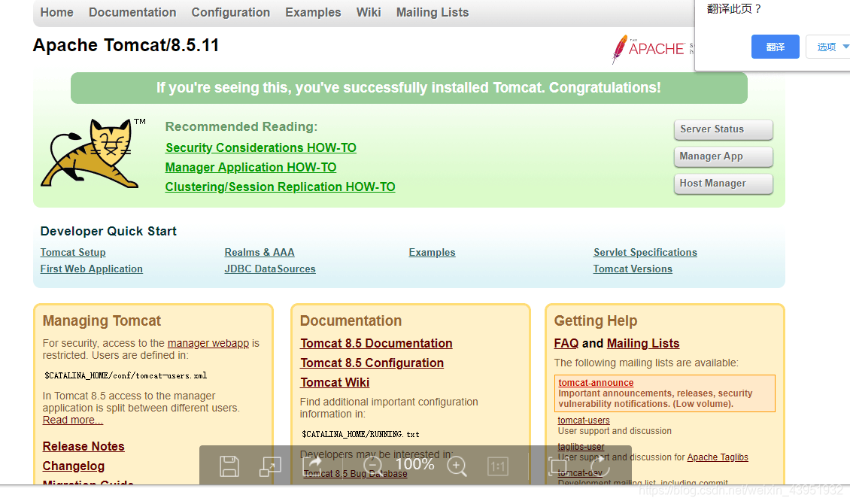The width and height of the screenshot is (850, 504).
Task: Open Mailing Lists in the top navigation
Action: 432,13
